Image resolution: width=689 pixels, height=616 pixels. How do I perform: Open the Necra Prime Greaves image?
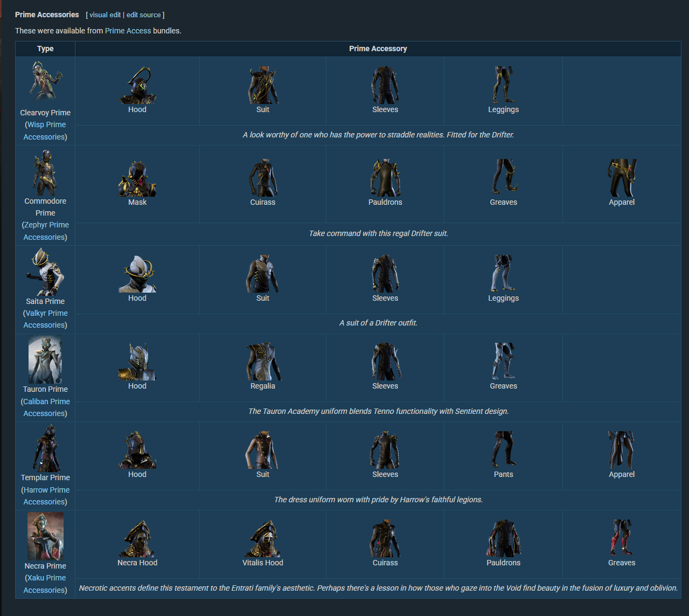pyautogui.click(x=622, y=538)
